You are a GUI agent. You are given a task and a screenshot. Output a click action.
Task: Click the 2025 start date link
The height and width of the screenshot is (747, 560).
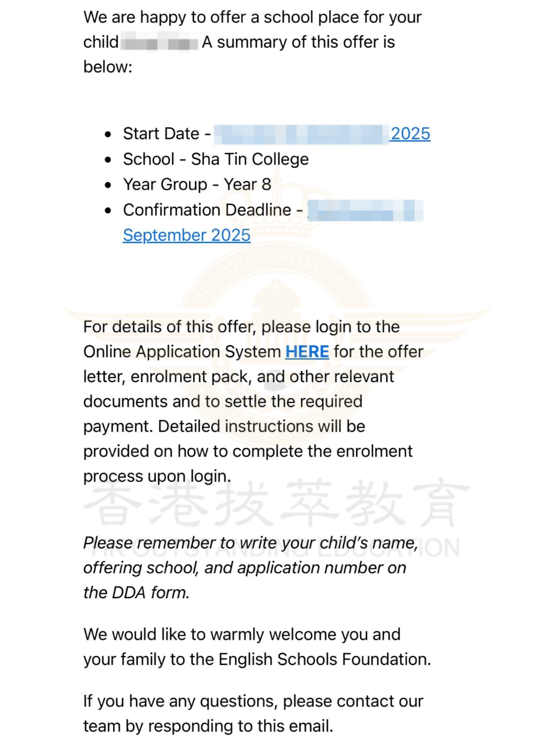coord(410,134)
